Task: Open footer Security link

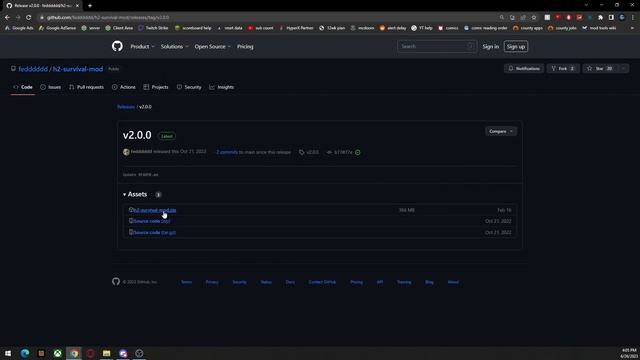Action: (x=240, y=282)
